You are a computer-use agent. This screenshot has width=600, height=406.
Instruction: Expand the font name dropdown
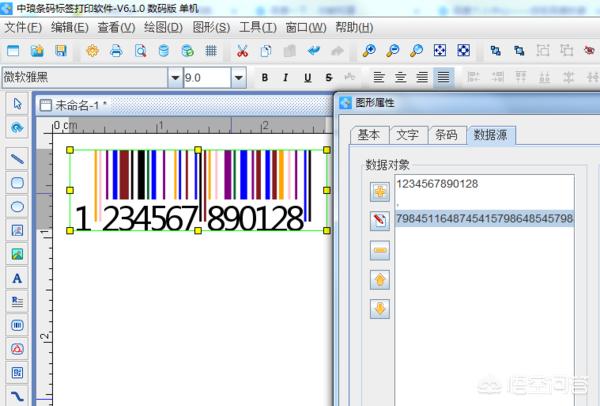coord(175,78)
